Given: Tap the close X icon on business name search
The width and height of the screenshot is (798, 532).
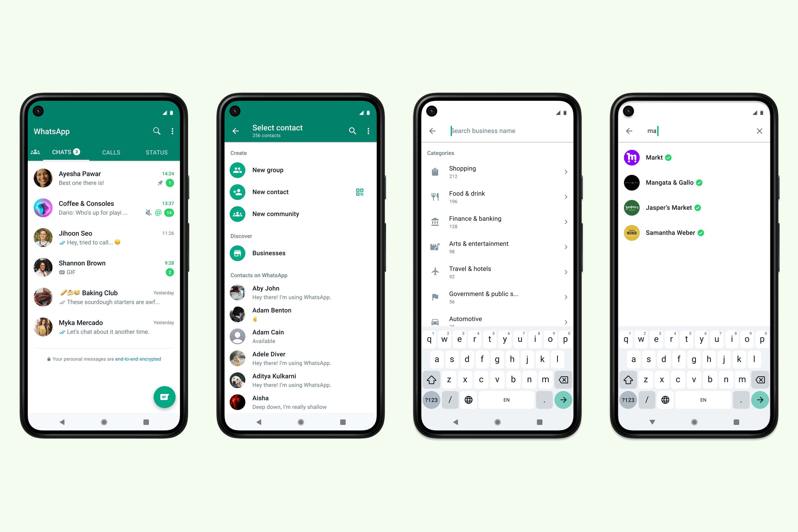Looking at the screenshot, I should tap(761, 130).
